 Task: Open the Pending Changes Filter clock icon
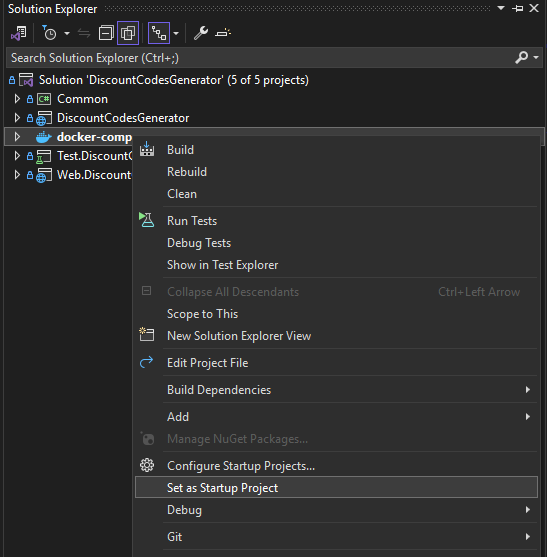coord(49,33)
